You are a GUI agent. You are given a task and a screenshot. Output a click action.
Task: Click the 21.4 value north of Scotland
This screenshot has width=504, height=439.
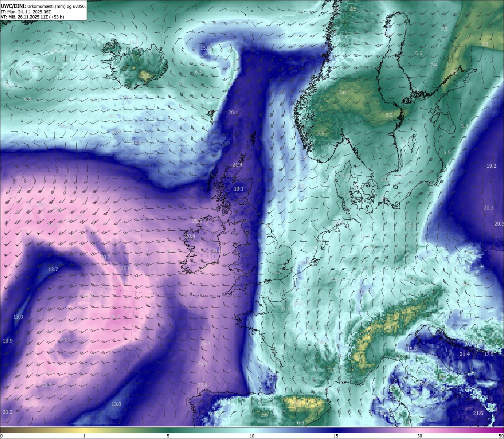pyautogui.click(x=237, y=165)
